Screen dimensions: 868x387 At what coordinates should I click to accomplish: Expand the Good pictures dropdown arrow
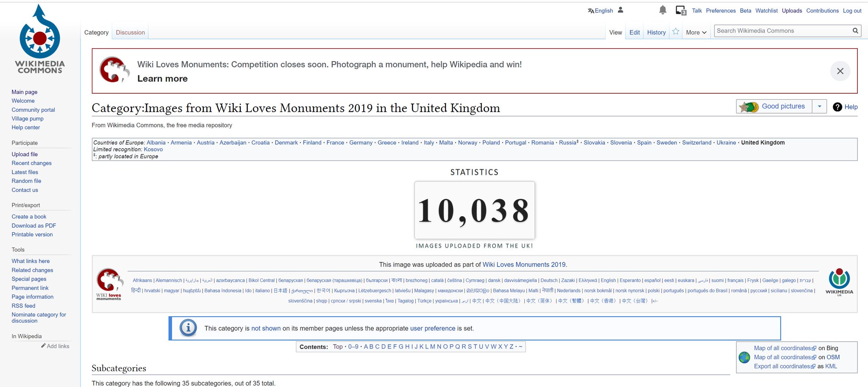tap(820, 106)
